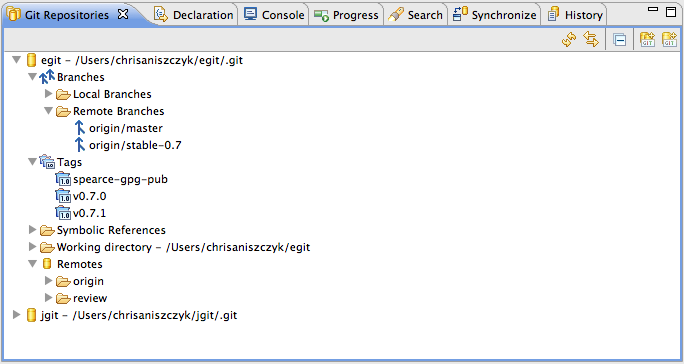Click the v0.7.0 tag icon

tap(63, 196)
